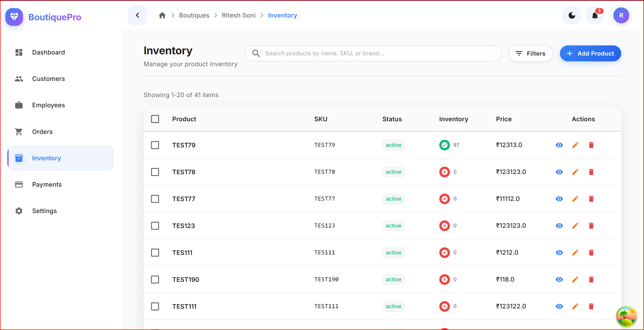The image size is (644, 330).
Task: Click the Add Product button
Action: (590, 53)
